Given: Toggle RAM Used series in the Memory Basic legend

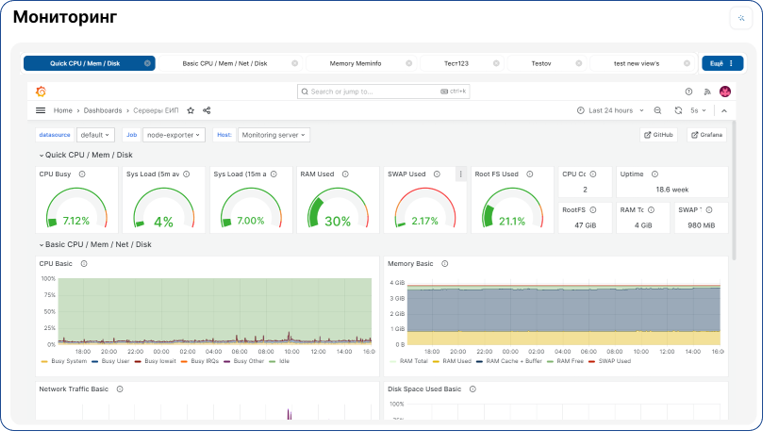Looking at the screenshot, I should point(452,361).
